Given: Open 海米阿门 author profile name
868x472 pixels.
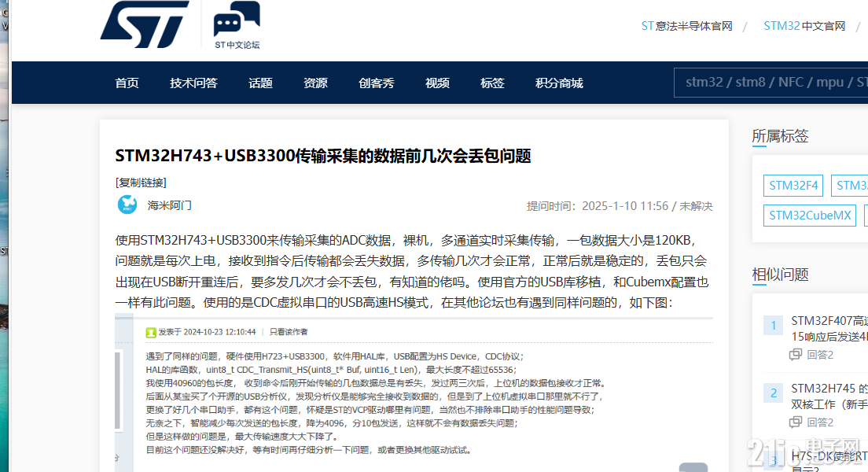Looking at the screenshot, I should [169, 205].
